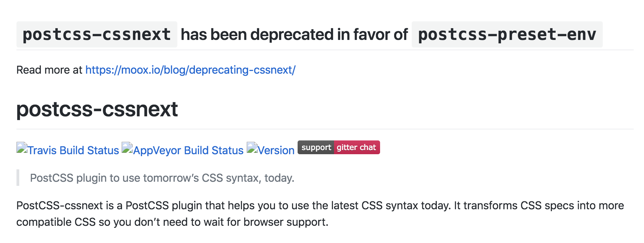Screen dimensions: 644x243
Task: Open the Travis Build Status link text
Action: (x=73, y=150)
